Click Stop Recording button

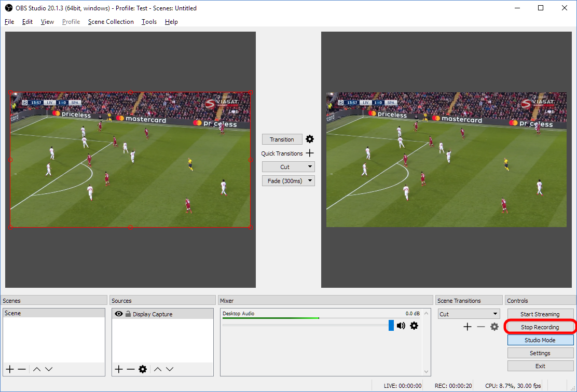click(540, 327)
